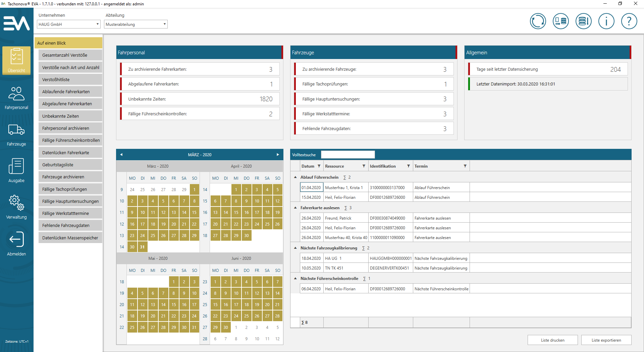Collapse the Ablauf Führerschein group
Screen dimensions: 644x352
pyautogui.click(x=296, y=177)
